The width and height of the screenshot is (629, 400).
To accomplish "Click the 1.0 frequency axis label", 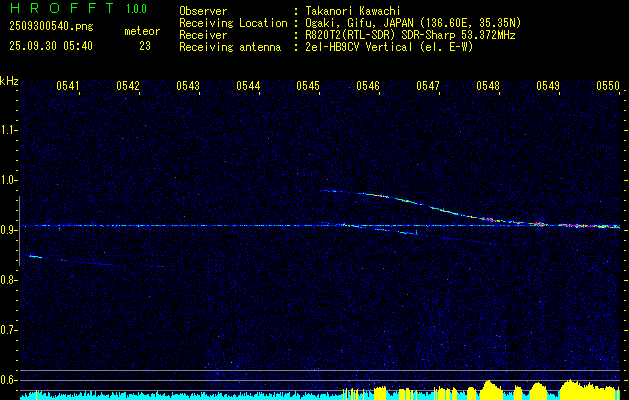I will 9,180.
